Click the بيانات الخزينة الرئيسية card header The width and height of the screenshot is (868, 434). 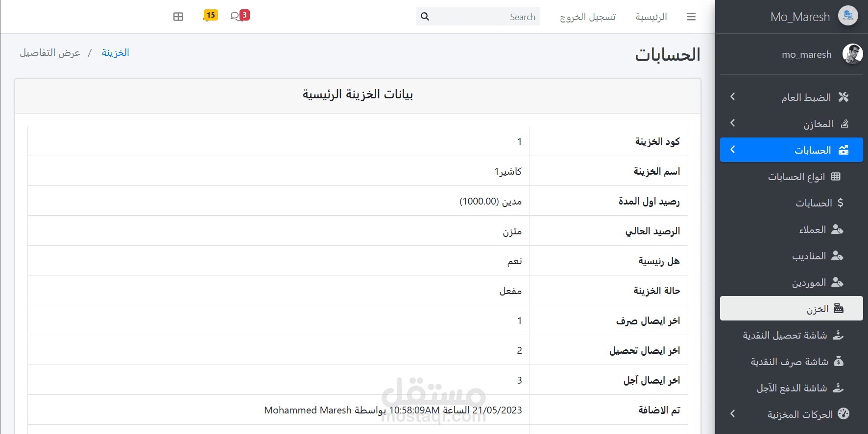[x=358, y=95]
